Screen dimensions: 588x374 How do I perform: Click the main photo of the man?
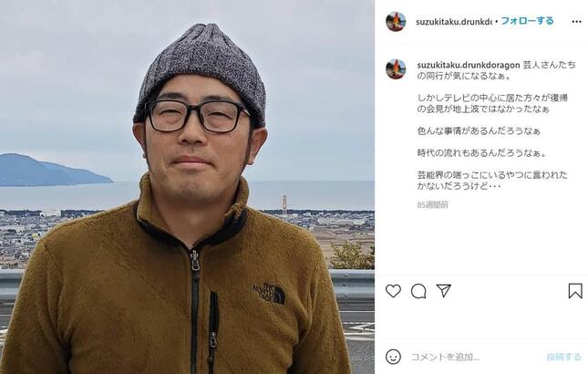click(187, 187)
